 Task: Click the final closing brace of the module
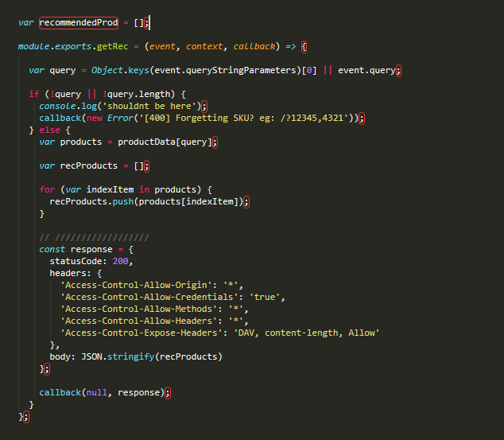point(21,416)
